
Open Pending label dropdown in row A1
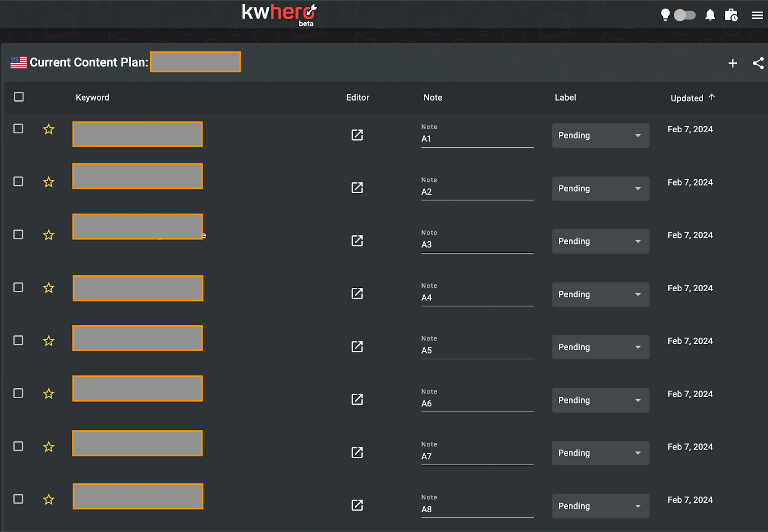(x=600, y=135)
